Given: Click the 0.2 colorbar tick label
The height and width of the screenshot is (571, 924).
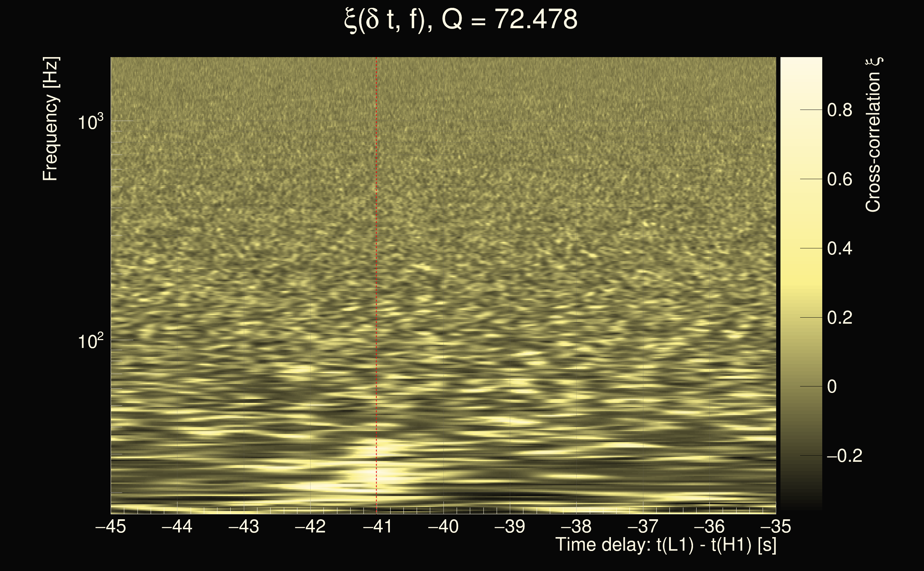Looking at the screenshot, I should tap(839, 318).
